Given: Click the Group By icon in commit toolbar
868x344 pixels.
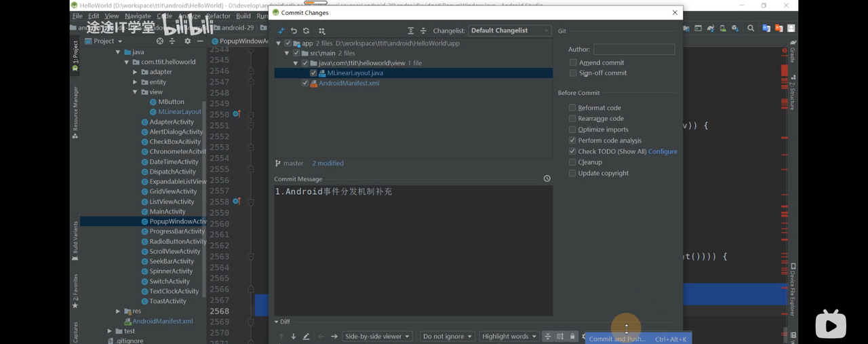Looking at the screenshot, I should 321,31.
